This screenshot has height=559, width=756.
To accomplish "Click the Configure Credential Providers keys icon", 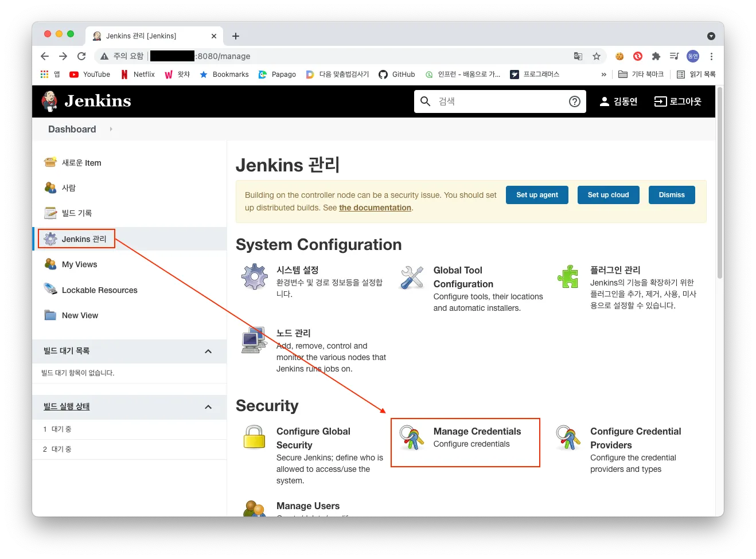I will (x=568, y=438).
